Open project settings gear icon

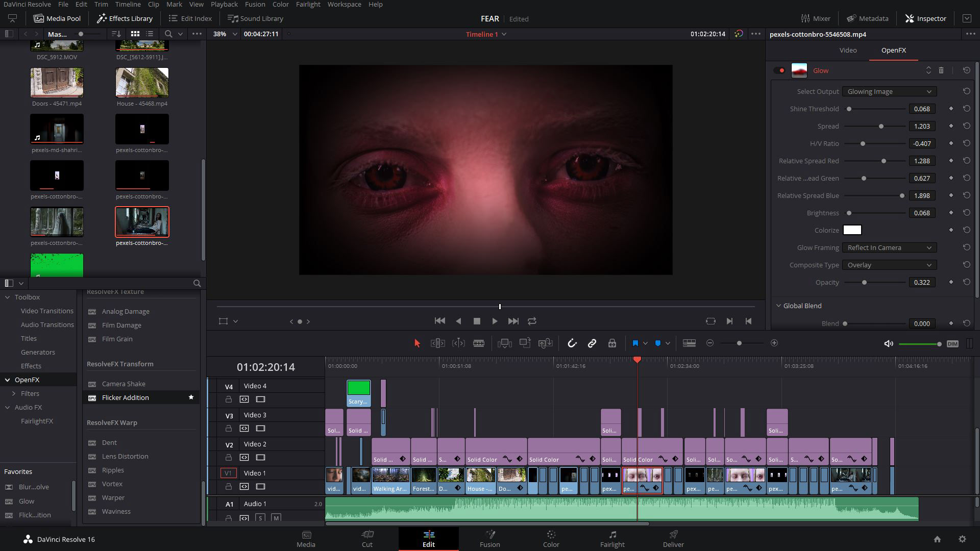962,539
